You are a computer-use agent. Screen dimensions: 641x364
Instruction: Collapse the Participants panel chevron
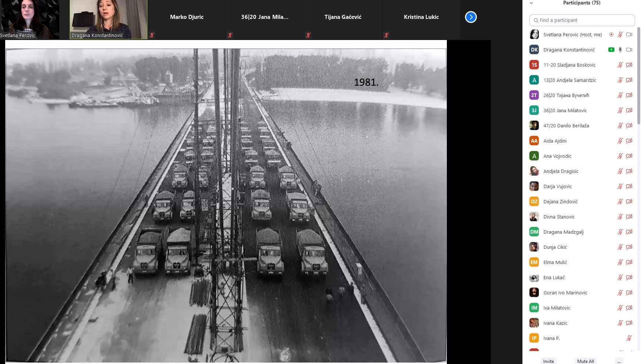coord(531,3)
